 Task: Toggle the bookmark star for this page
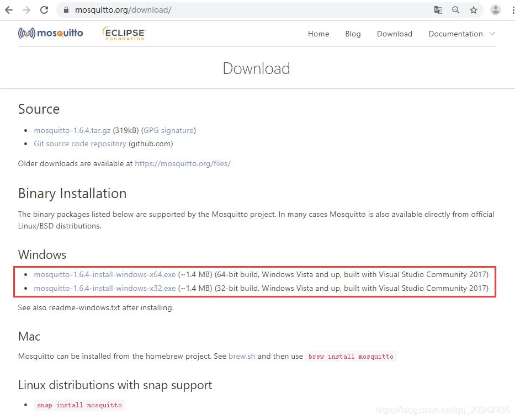(474, 9)
